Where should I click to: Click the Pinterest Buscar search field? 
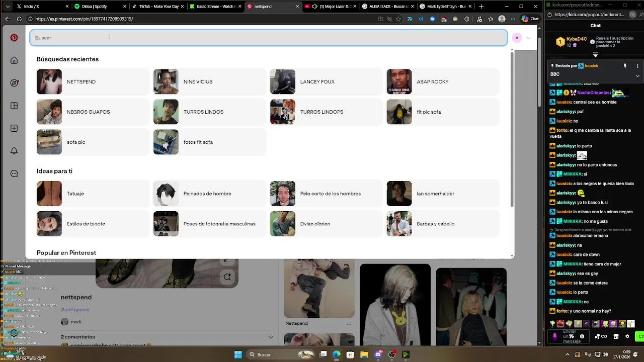[x=269, y=38]
